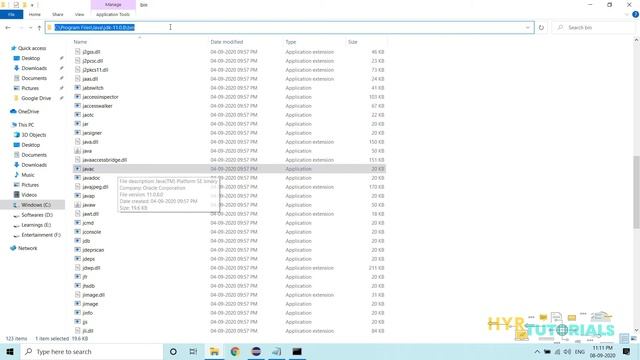Image resolution: width=640 pixels, height=360 pixels.
Task: Open the address bar history dropdown
Action: (528, 27)
